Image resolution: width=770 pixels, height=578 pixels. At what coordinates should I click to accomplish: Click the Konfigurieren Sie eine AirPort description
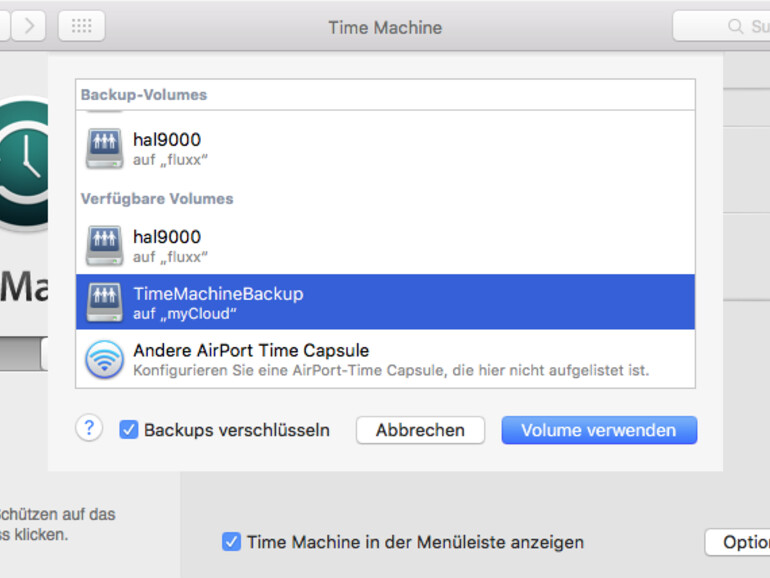[x=391, y=370]
